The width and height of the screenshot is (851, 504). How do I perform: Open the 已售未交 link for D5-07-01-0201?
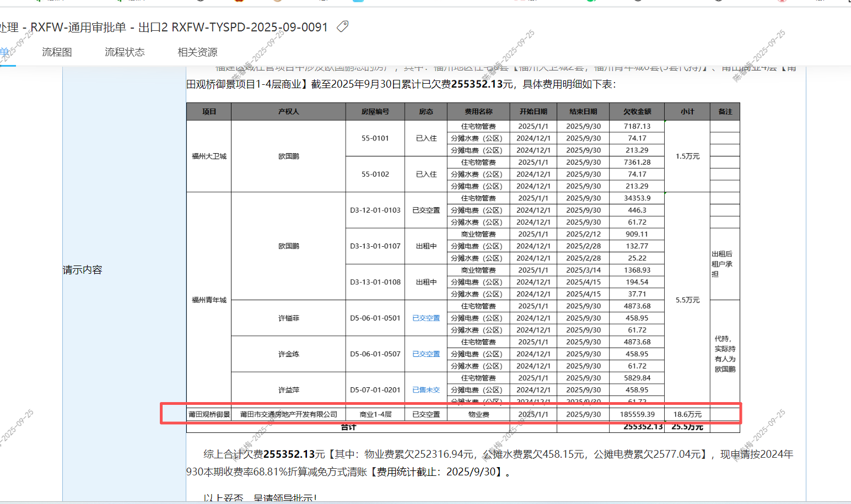click(x=426, y=390)
